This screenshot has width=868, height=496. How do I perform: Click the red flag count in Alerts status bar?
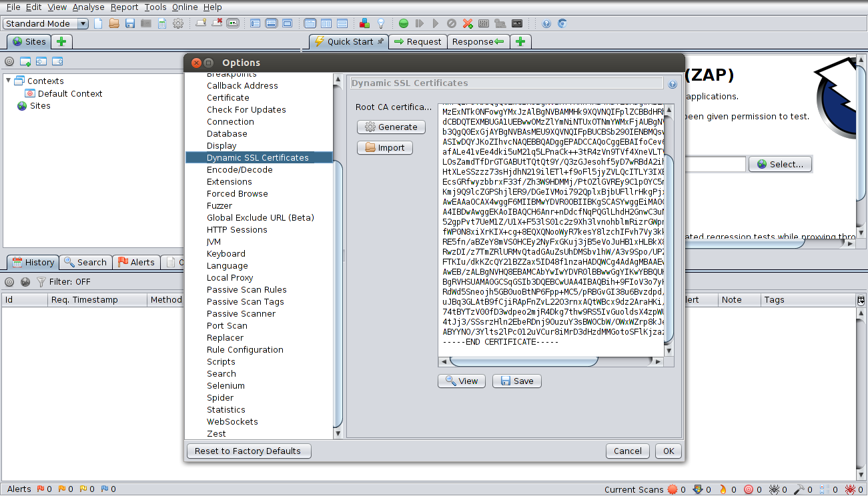[x=43, y=489]
